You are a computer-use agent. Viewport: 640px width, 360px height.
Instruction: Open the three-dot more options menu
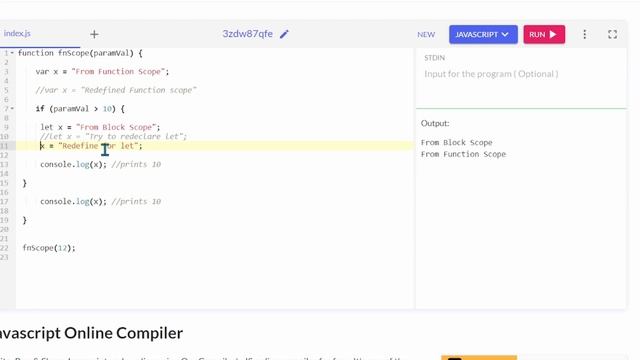click(584, 34)
